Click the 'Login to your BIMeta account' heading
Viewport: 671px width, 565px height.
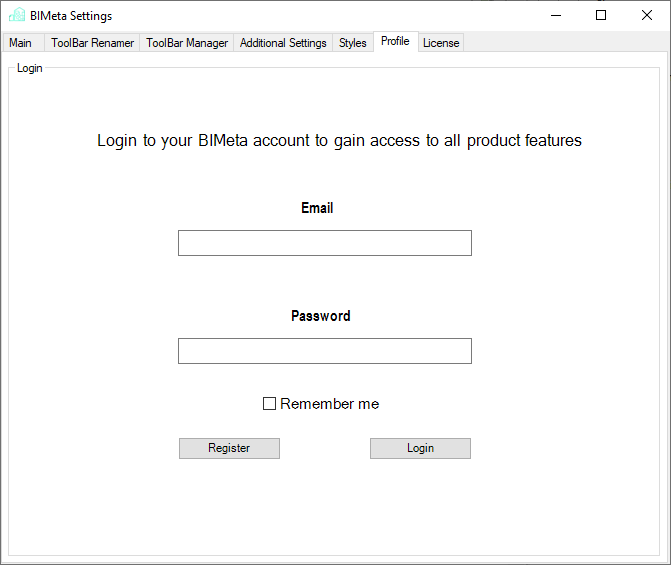[x=339, y=140]
